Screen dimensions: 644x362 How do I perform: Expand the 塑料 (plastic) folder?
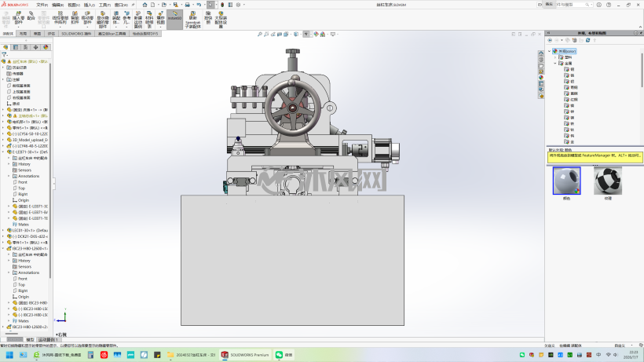click(555, 57)
